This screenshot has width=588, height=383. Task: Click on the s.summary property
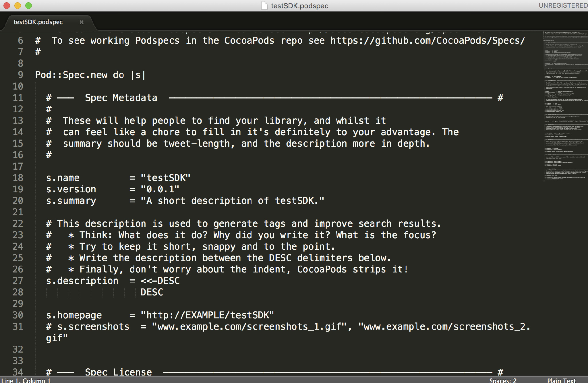pyautogui.click(x=71, y=201)
